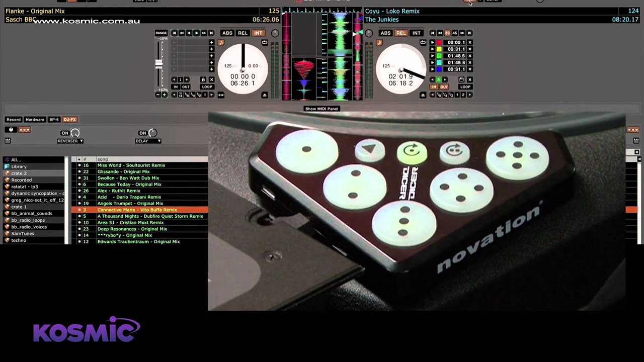Rewind the left deck
The image size is (644, 362).
182,33
